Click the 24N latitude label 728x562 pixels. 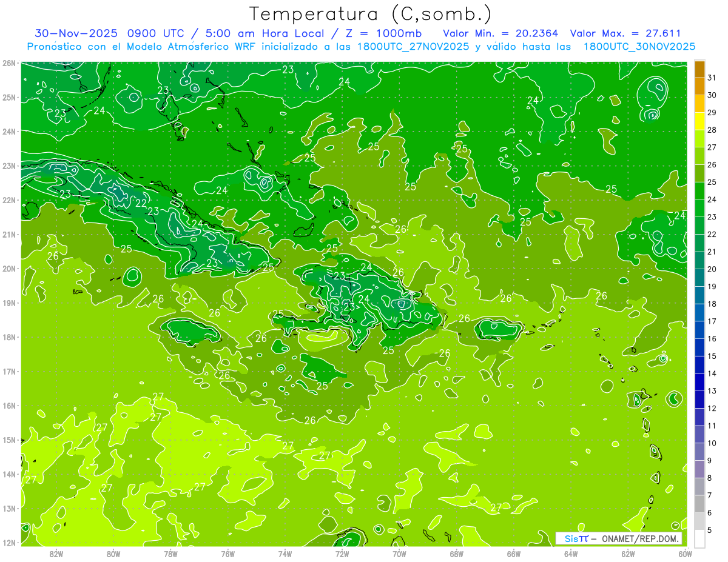pos(9,132)
